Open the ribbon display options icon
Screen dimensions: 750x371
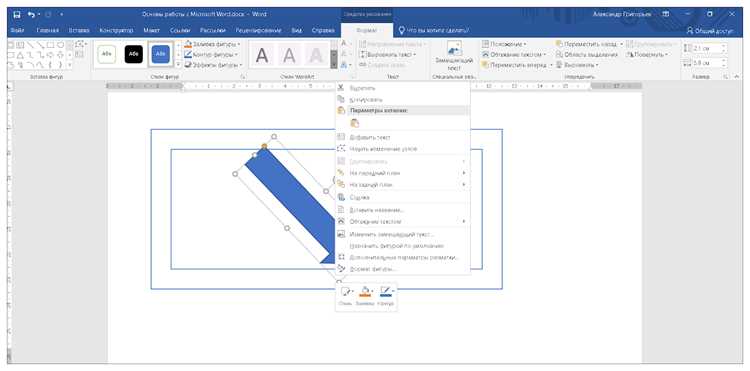tap(666, 15)
